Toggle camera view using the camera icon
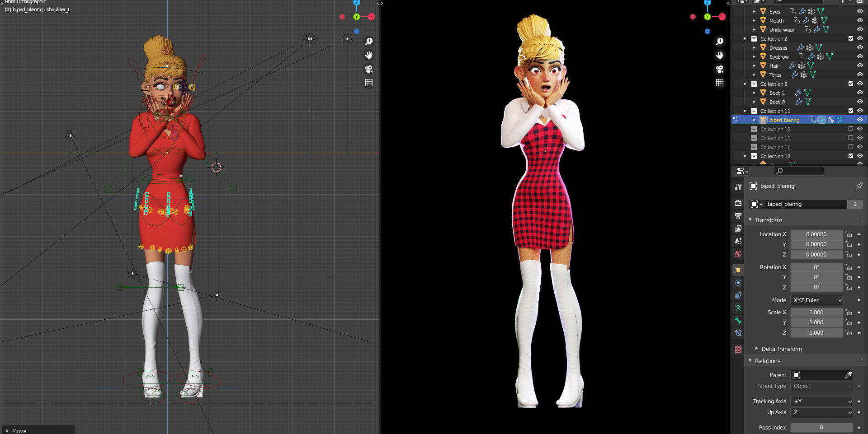Screen dimensions: 868x434 point(369,69)
